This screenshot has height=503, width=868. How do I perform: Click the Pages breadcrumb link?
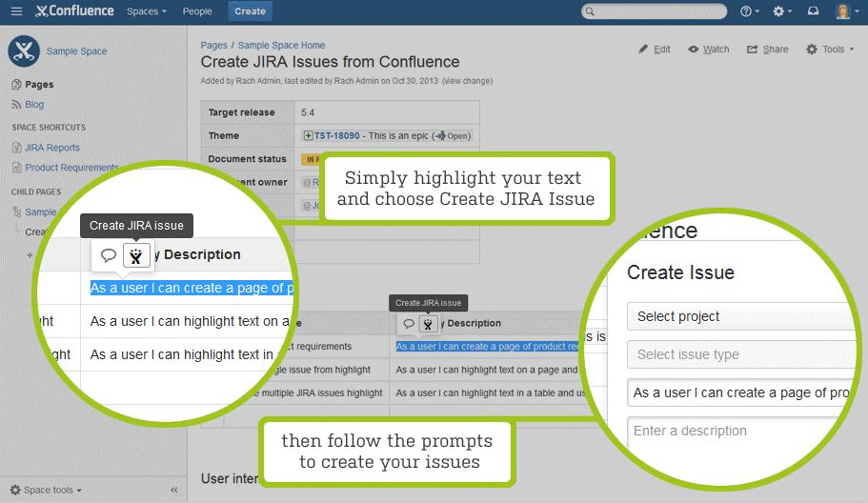point(213,46)
